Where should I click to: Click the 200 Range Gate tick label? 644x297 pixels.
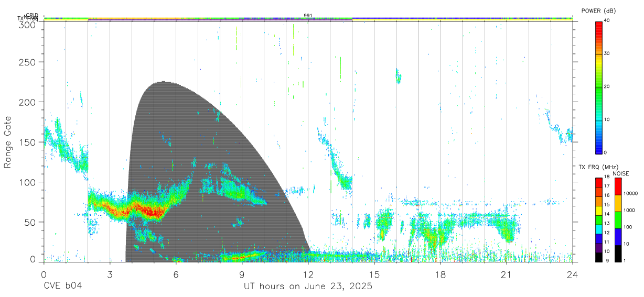click(x=28, y=102)
